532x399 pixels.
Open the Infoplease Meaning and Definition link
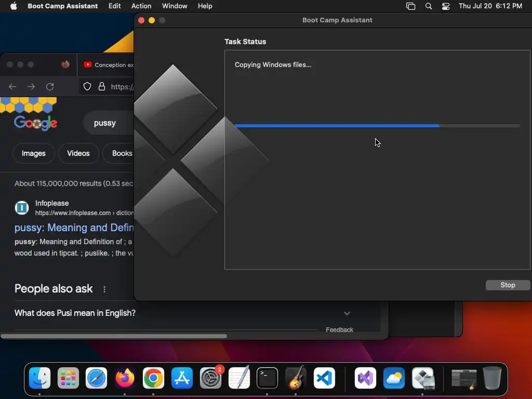pyautogui.click(x=74, y=228)
